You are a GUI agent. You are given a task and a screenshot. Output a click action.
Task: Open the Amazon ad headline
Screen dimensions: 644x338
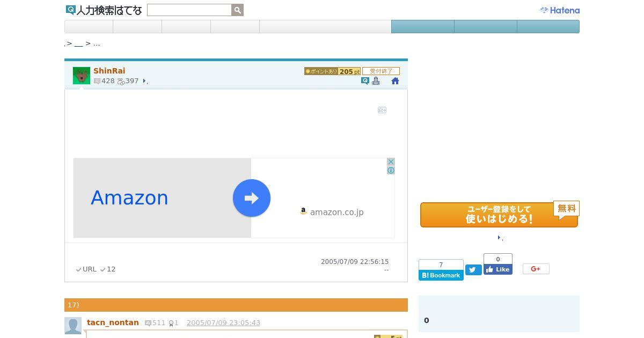129,198
